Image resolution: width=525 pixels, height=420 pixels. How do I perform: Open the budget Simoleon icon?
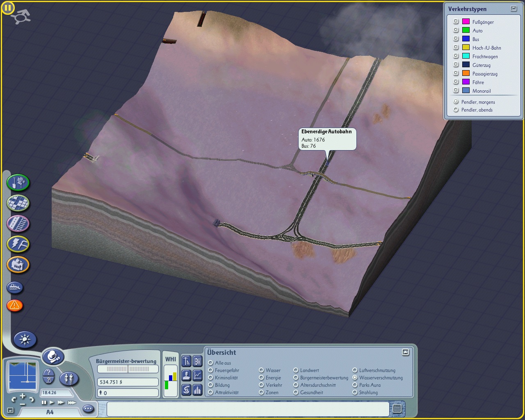(x=187, y=390)
